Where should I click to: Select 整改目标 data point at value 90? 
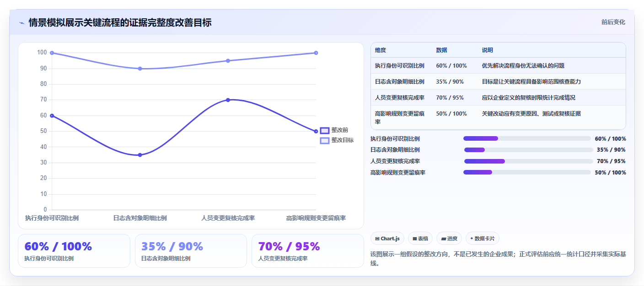tap(140, 69)
